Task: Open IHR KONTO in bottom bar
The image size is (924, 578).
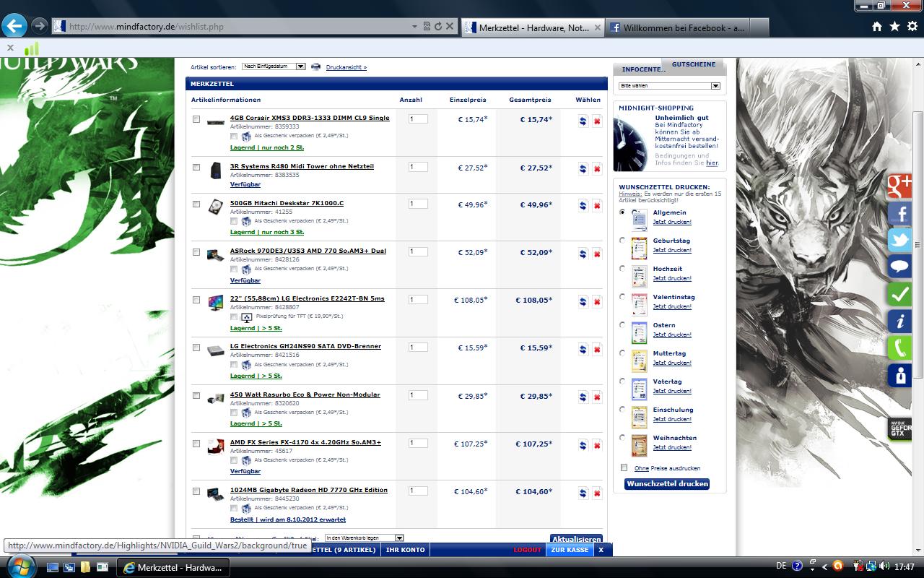Action: [x=406, y=550]
